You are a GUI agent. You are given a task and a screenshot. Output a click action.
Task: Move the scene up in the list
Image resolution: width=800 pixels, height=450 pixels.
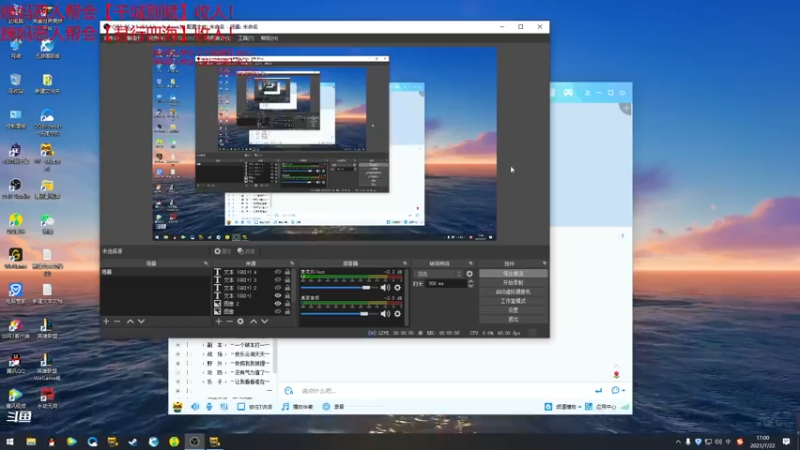point(130,321)
